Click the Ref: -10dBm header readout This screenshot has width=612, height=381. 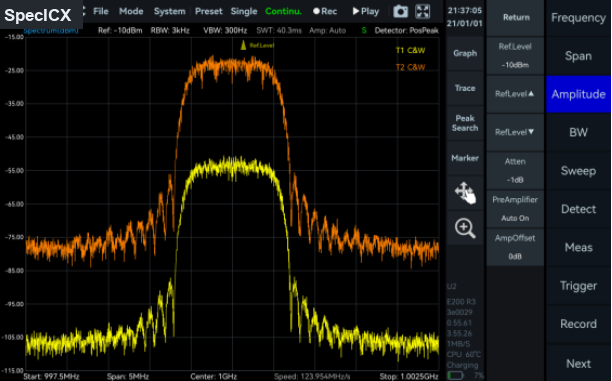point(120,30)
